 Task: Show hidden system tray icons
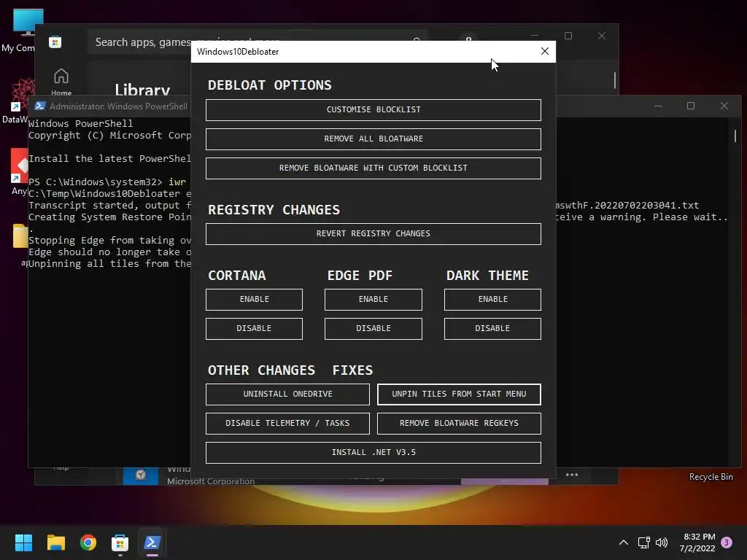coord(623,542)
